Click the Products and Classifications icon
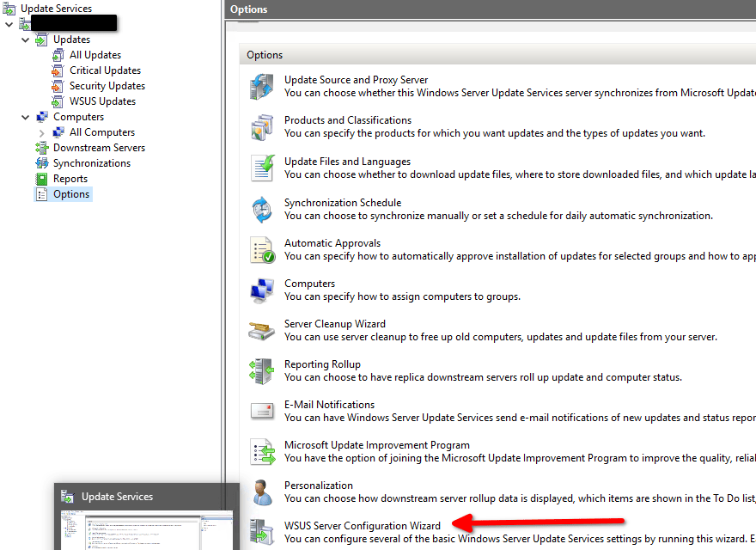 pyautogui.click(x=262, y=127)
